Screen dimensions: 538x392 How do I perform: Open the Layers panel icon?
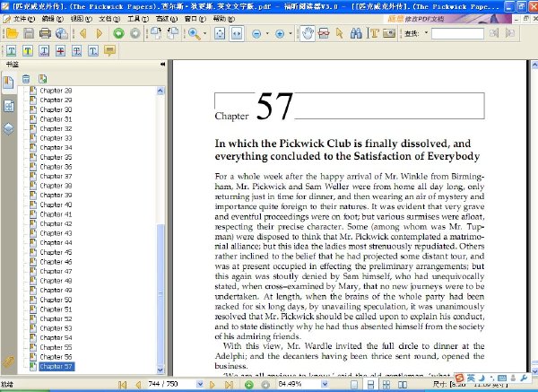tap(9, 129)
